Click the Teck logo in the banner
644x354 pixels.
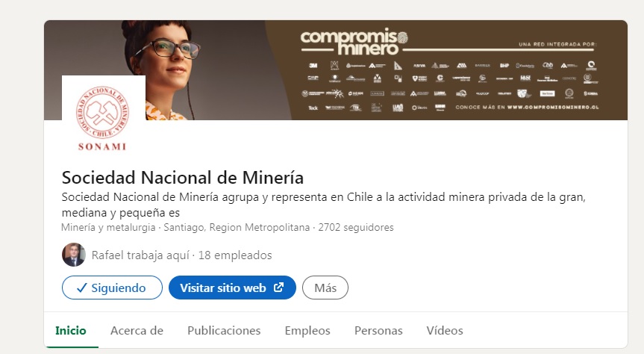click(313, 108)
